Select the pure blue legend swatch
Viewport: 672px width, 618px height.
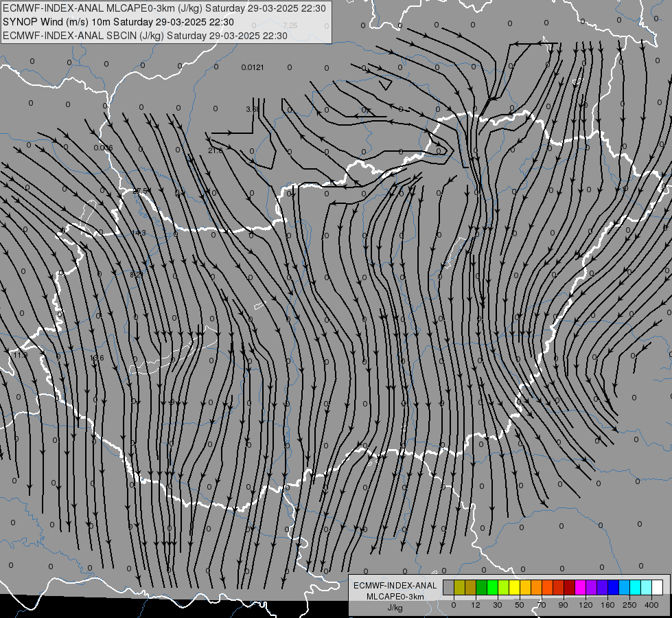click(613, 587)
